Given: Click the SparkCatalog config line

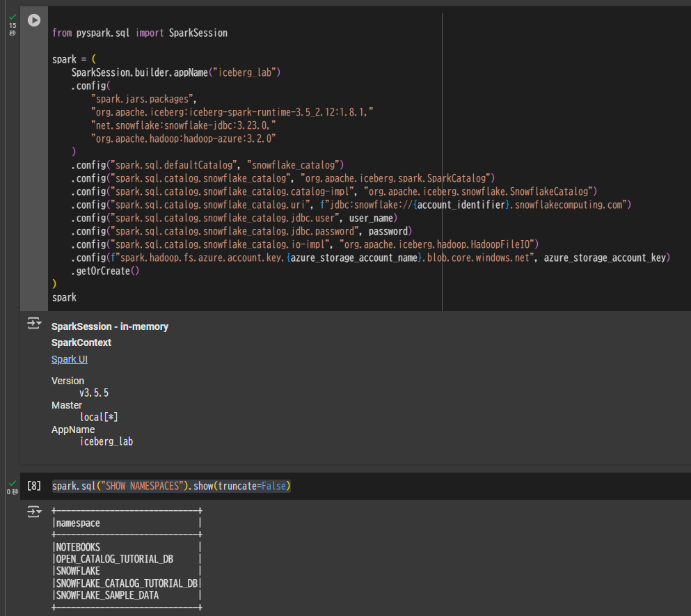Looking at the screenshot, I should (x=283, y=178).
